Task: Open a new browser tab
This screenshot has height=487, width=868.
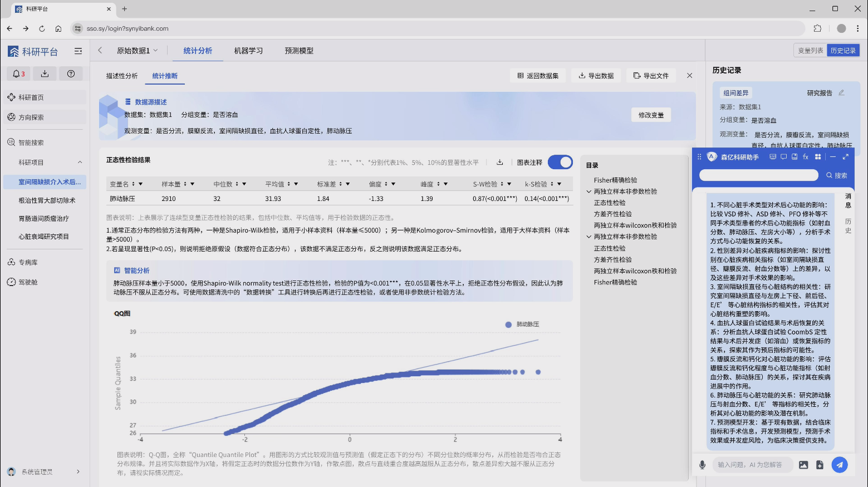Action: tap(124, 9)
